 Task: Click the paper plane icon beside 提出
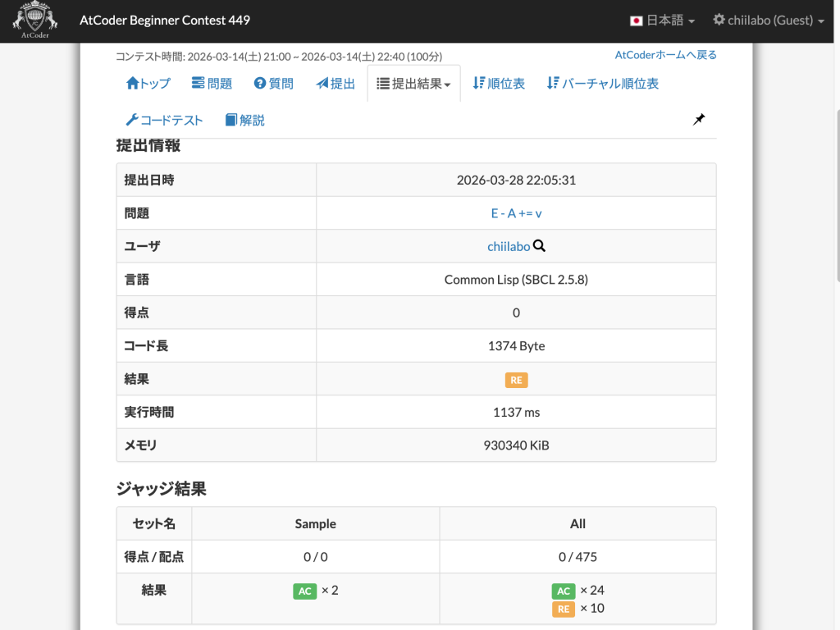click(322, 83)
